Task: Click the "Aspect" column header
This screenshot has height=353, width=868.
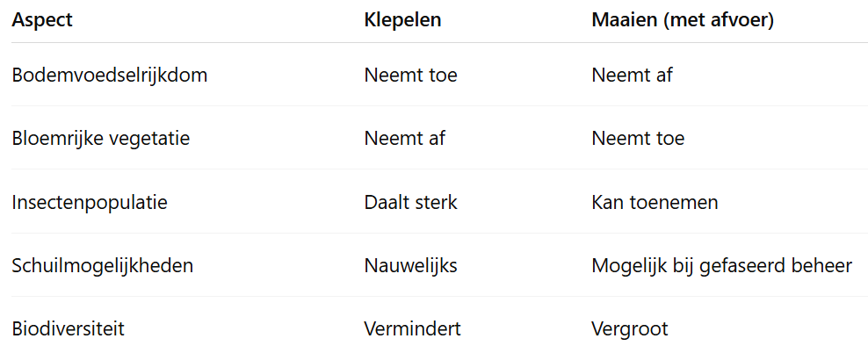Action: [x=42, y=21]
